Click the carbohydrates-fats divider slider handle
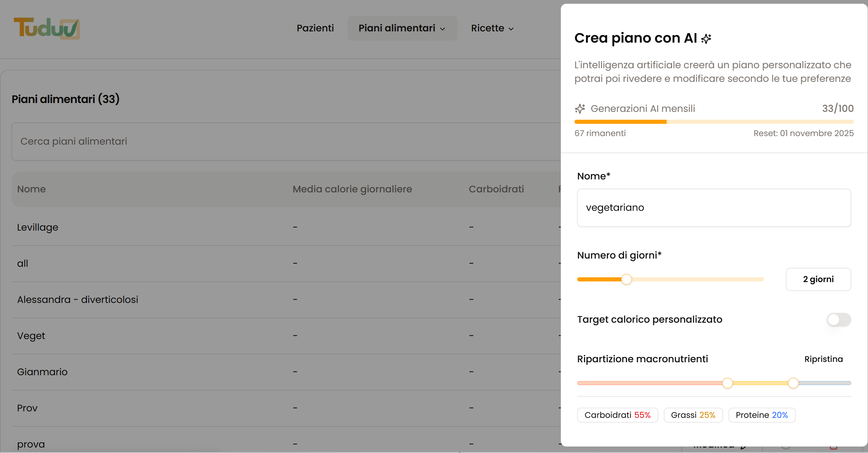Screen dimensions: 868x453 tap(727, 383)
